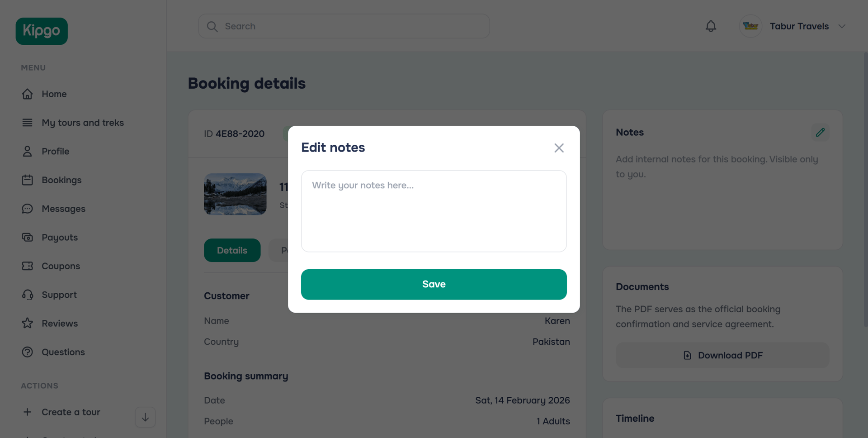This screenshot has width=868, height=438.
Task: Click the pencil icon to edit notes
Action: (820, 132)
